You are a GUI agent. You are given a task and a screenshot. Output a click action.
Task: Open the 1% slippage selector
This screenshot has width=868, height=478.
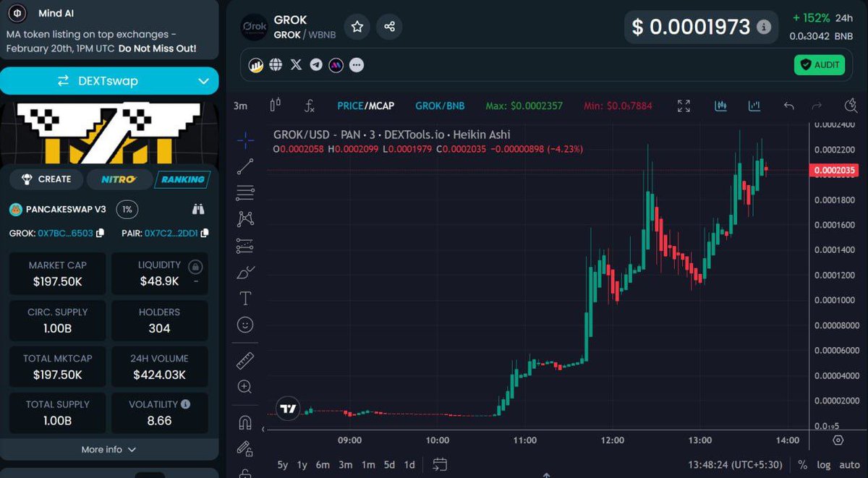point(127,210)
